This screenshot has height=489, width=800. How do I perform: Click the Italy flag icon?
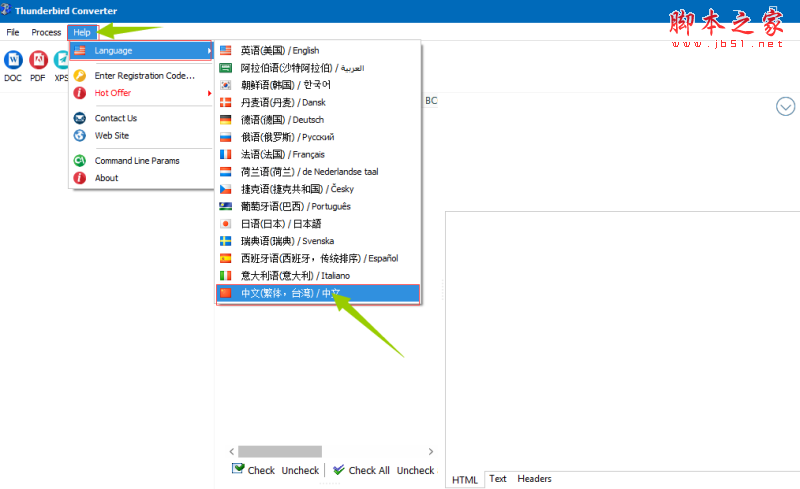coord(226,276)
